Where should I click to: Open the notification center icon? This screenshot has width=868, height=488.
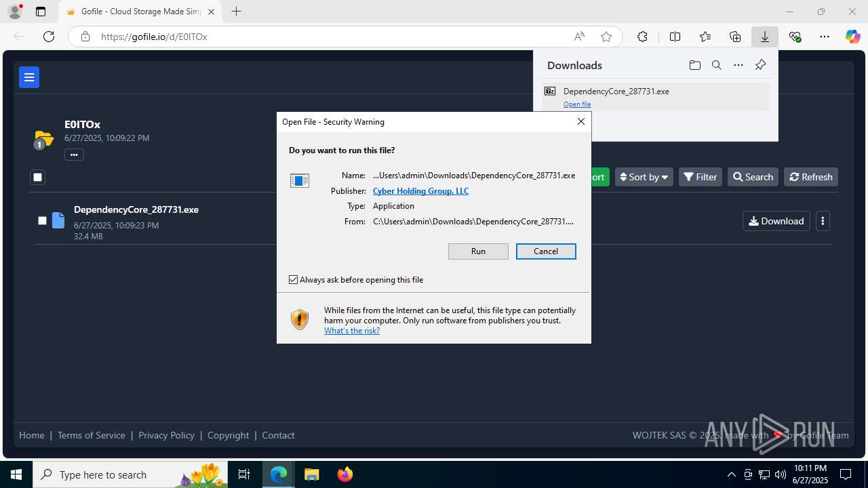click(x=846, y=474)
